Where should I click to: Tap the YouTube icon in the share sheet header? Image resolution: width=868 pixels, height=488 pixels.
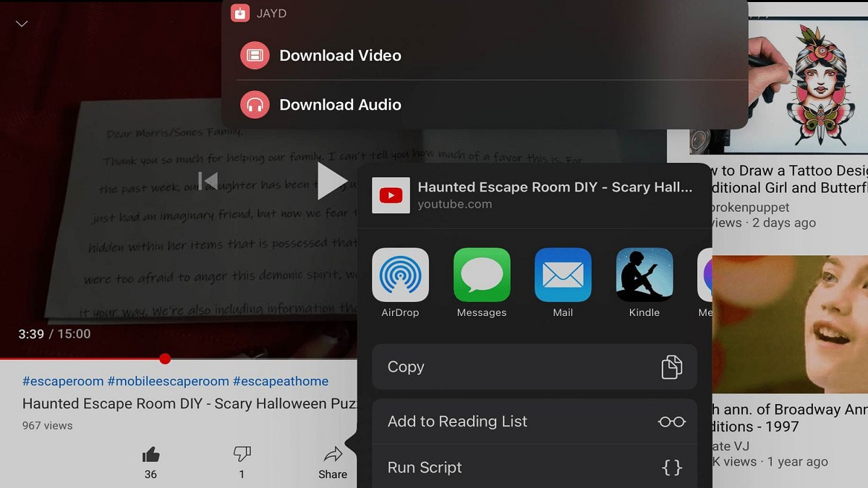point(391,195)
